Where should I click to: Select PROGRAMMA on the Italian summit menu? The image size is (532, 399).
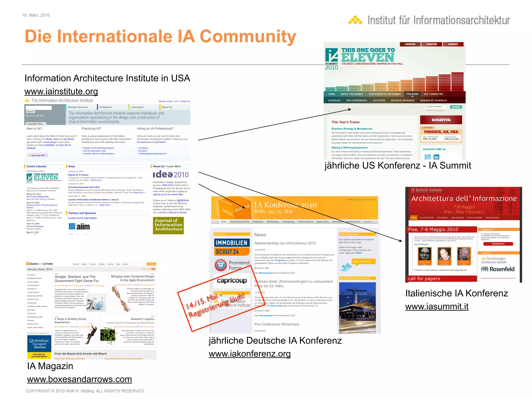click(442, 218)
